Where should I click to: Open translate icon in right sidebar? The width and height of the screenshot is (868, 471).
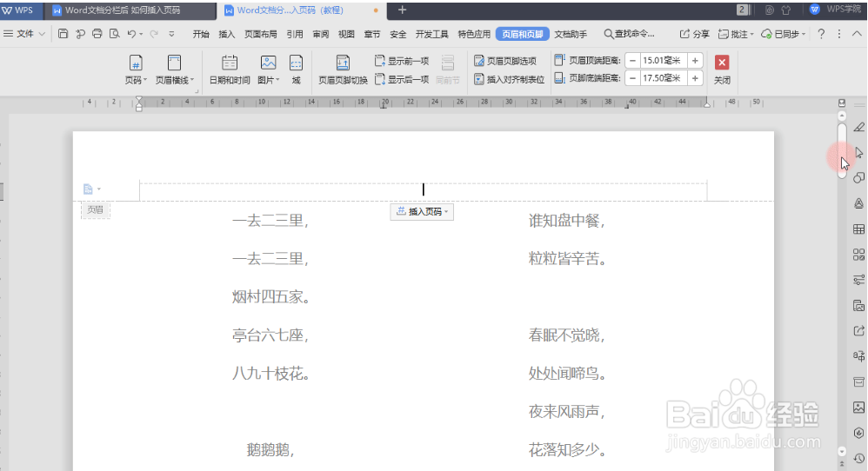point(858,356)
